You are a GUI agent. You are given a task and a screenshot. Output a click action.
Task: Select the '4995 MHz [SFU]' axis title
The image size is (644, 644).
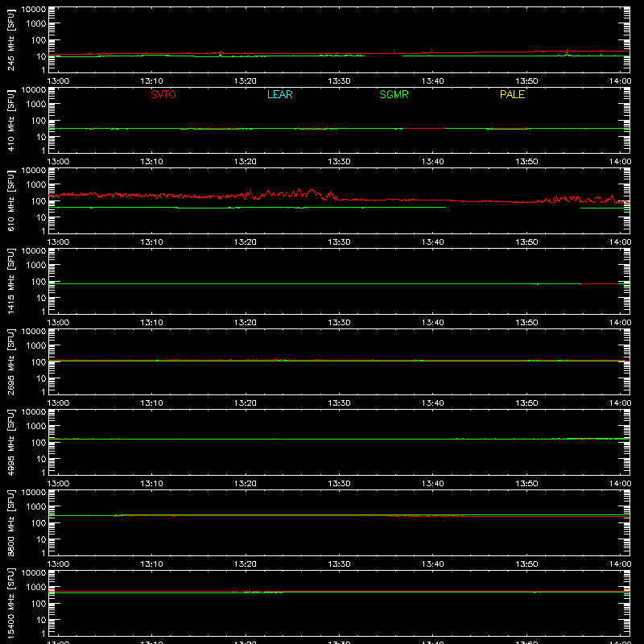pos(11,442)
